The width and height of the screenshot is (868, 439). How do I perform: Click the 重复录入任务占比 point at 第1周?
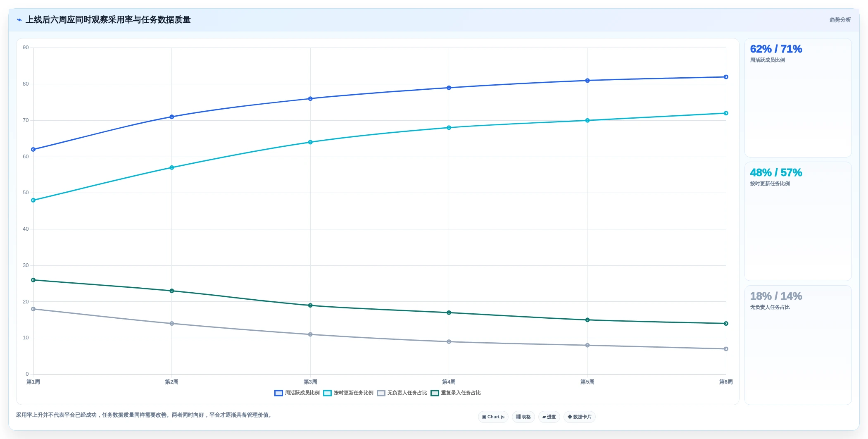[x=33, y=280]
